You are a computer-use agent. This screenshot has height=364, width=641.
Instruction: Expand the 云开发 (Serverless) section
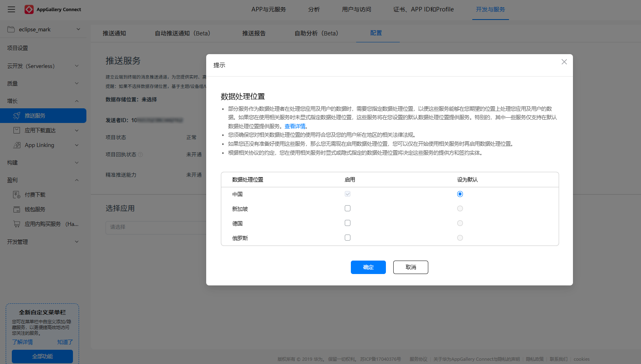click(x=77, y=66)
